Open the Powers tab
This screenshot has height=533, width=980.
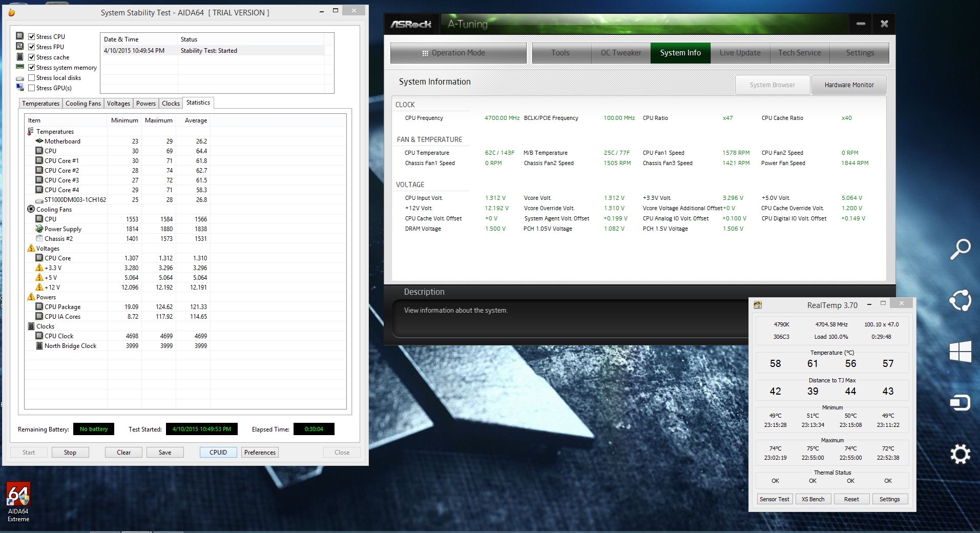pyautogui.click(x=146, y=104)
